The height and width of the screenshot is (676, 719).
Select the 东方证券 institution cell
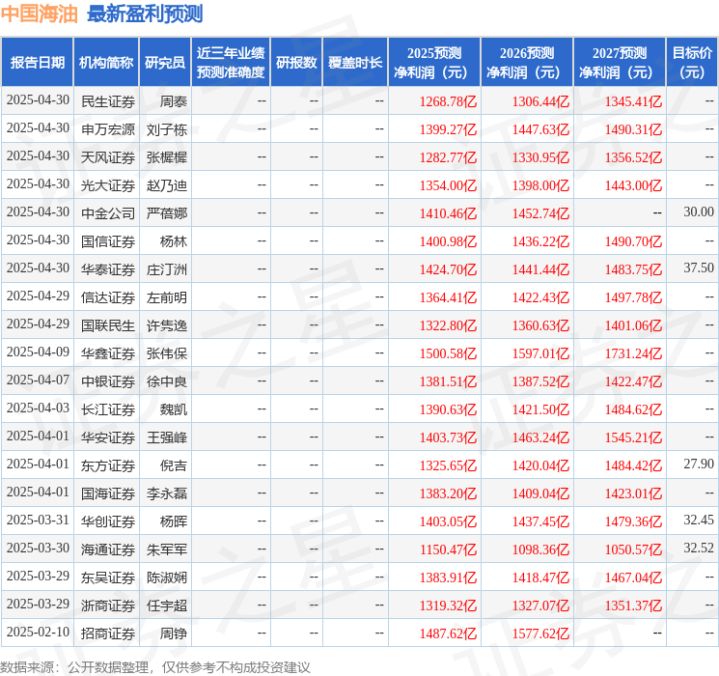coord(108,465)
